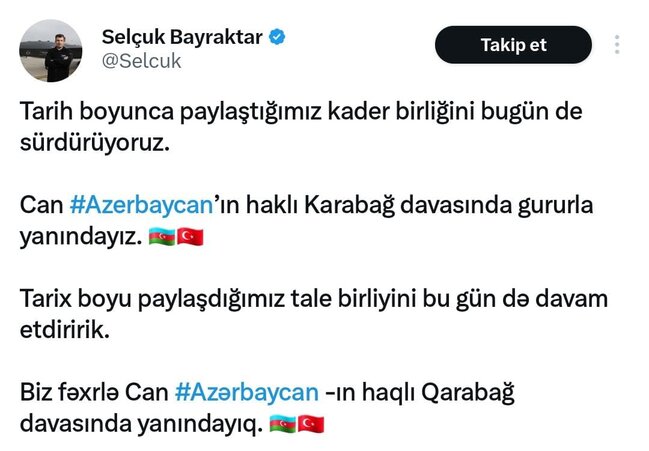Open the #Azərbaycan hashtag in Azerbaijani text

pos(247,392)
